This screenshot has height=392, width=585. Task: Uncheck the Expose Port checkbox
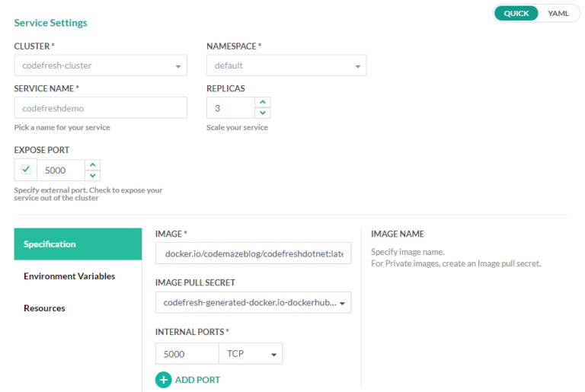(x=26, y=170)
